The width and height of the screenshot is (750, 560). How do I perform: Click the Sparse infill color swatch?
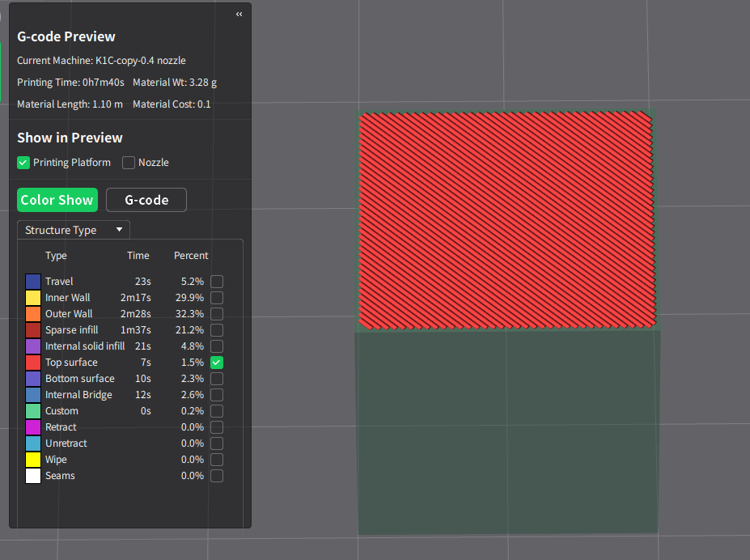[x=33, y=330]
